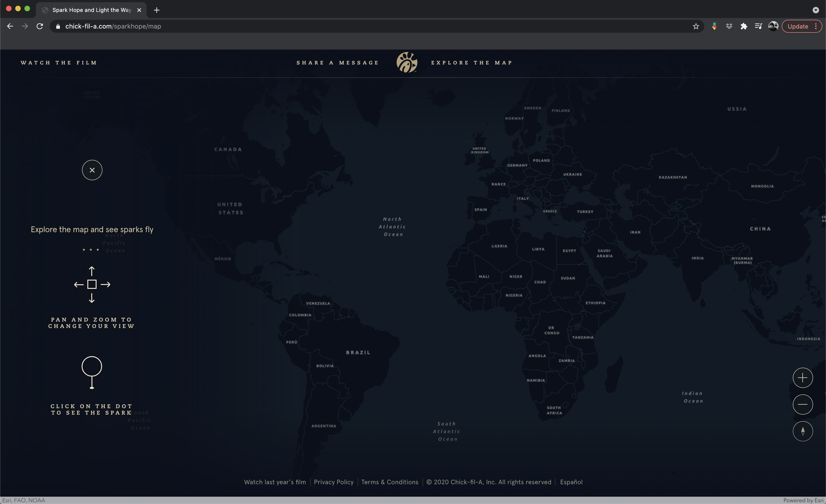Screen dimensions: 826x504
Task: Open Watch last year's film link
Action: point(275,482)
